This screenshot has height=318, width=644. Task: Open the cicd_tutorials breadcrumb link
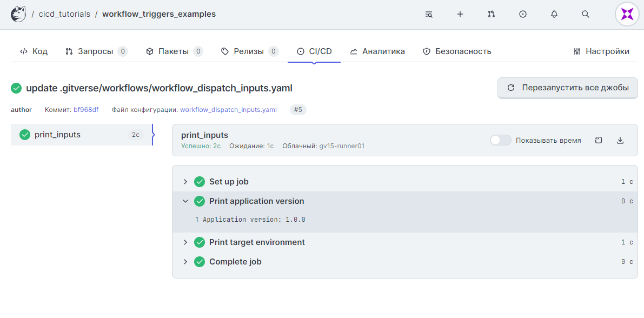[64, 15]
